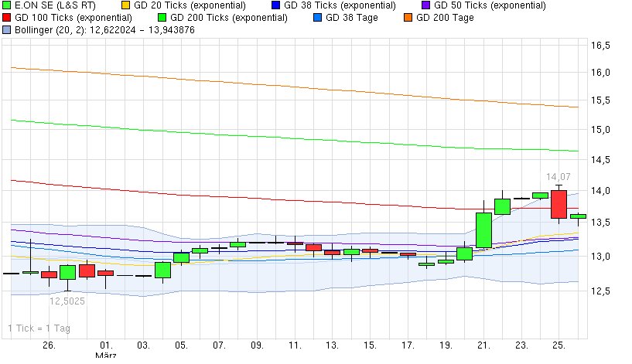Select the GD 38 Tage legend label
Viewport: 632px width, 364px height.
[352, 18]
